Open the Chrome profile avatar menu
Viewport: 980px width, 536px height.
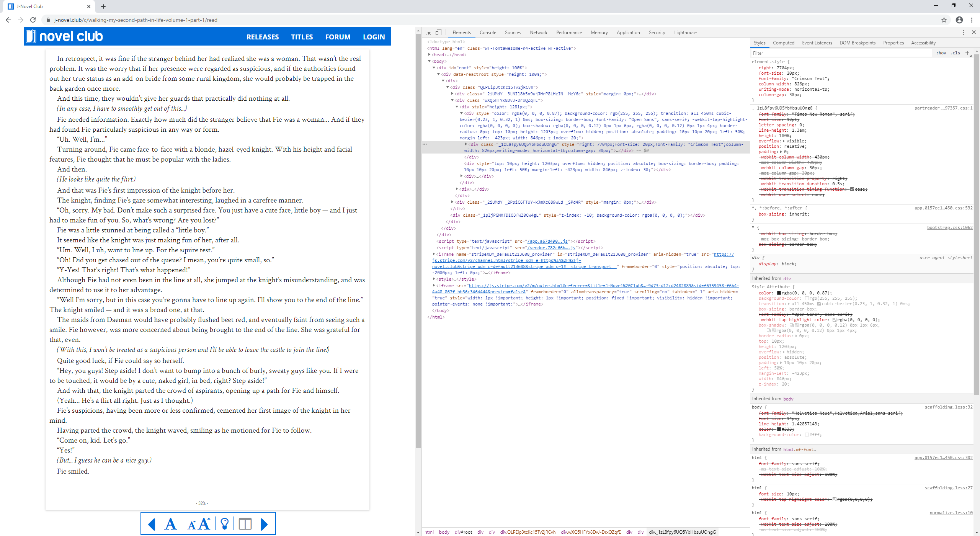(959, 20)
